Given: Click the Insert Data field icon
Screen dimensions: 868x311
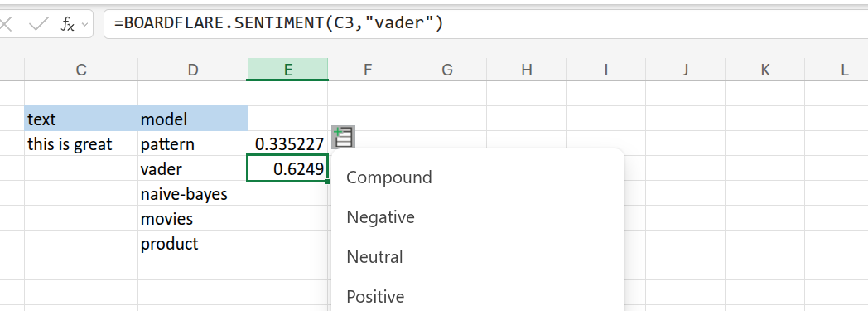Looking at the screenshot, I should coord(343,138).
